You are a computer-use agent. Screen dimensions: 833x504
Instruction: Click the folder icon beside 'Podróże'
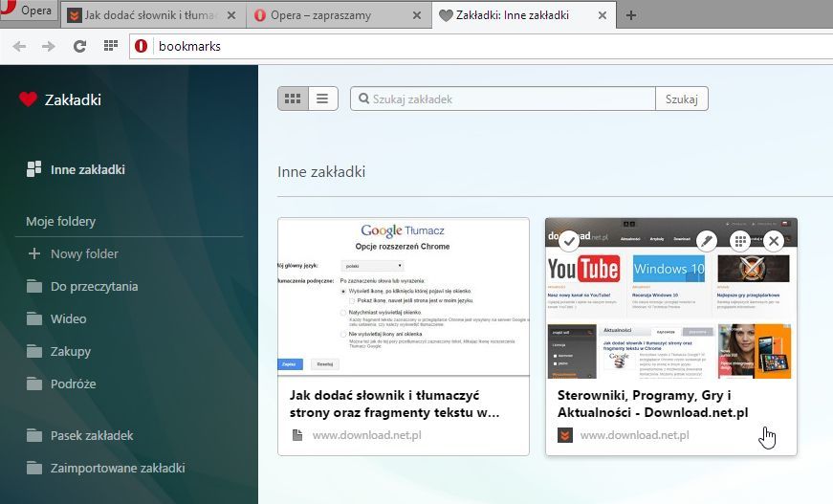[34, 383]
